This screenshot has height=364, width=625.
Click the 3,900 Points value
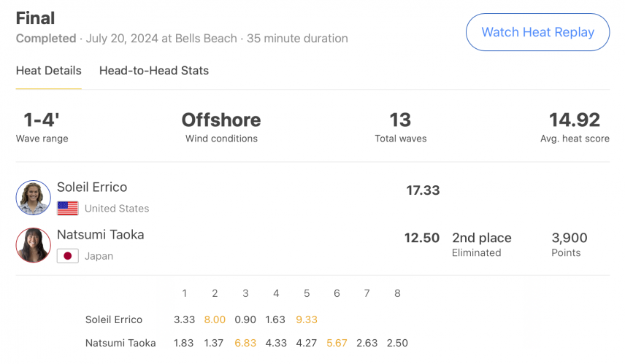(x=570, y=238)
